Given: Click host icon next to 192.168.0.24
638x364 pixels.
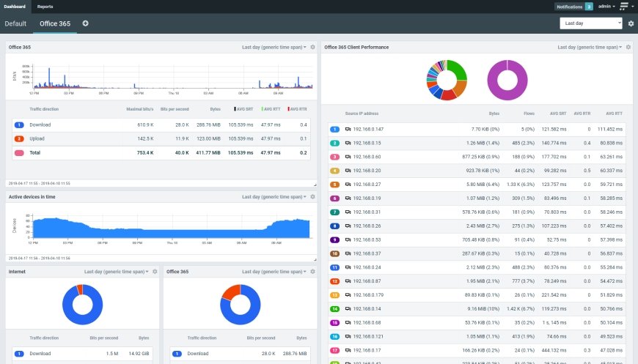Looking at the screenshot, I should pos(348,267).
